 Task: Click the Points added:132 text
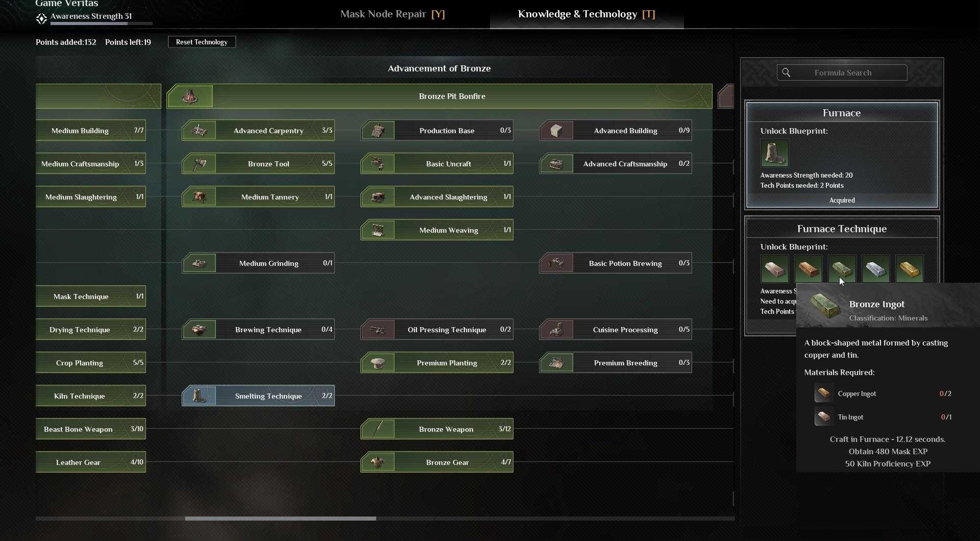[x=66, y=42]
